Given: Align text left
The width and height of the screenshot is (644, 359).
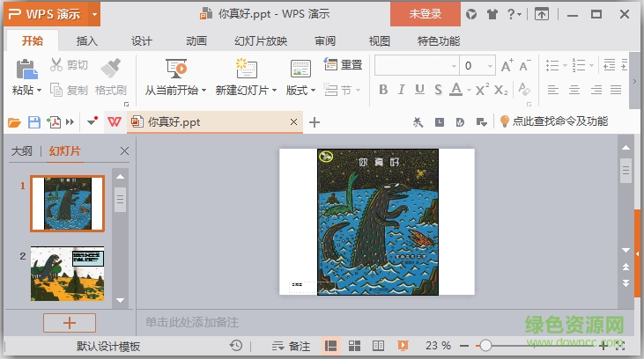Looking at the screenshot, I should pyautogui.click(x=553, y=90).
